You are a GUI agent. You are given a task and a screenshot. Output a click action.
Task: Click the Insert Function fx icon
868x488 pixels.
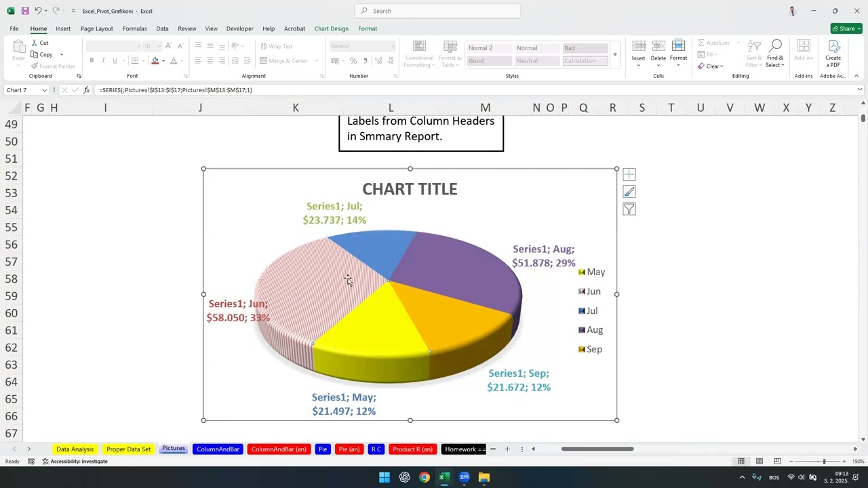pos(86,90)
